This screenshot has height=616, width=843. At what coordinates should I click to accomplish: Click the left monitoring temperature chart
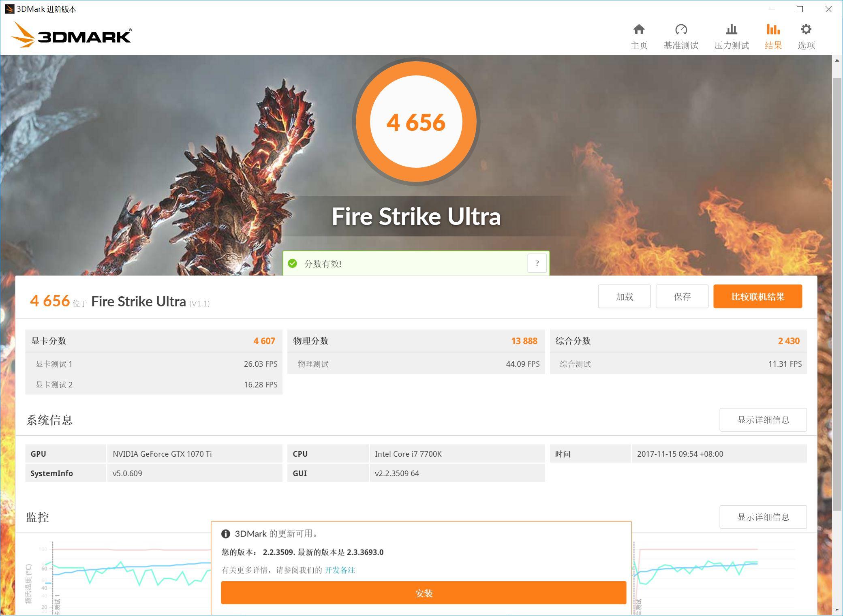tap(118, 577)
